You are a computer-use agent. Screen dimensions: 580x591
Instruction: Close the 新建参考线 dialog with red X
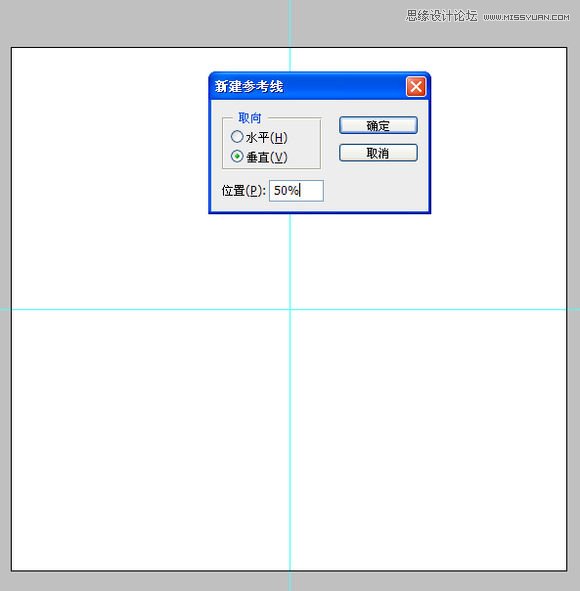pyautogui.click(x=416, y=87)
